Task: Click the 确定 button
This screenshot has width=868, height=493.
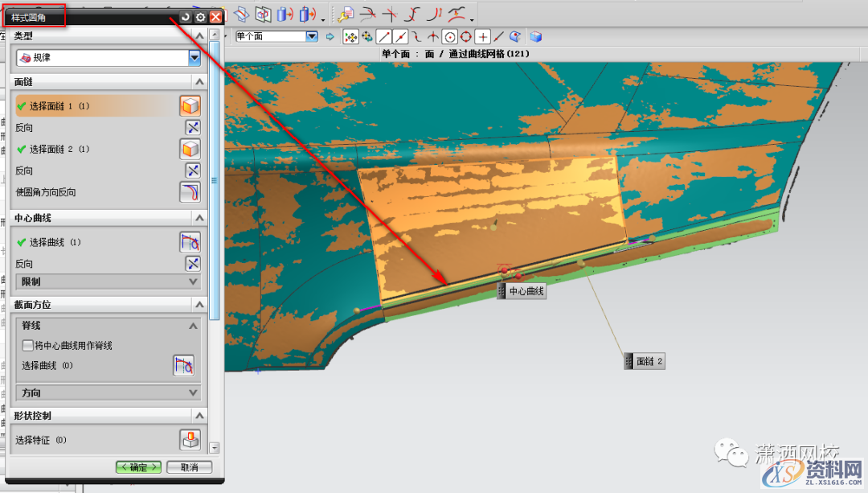Action: (x=138, y=467)
